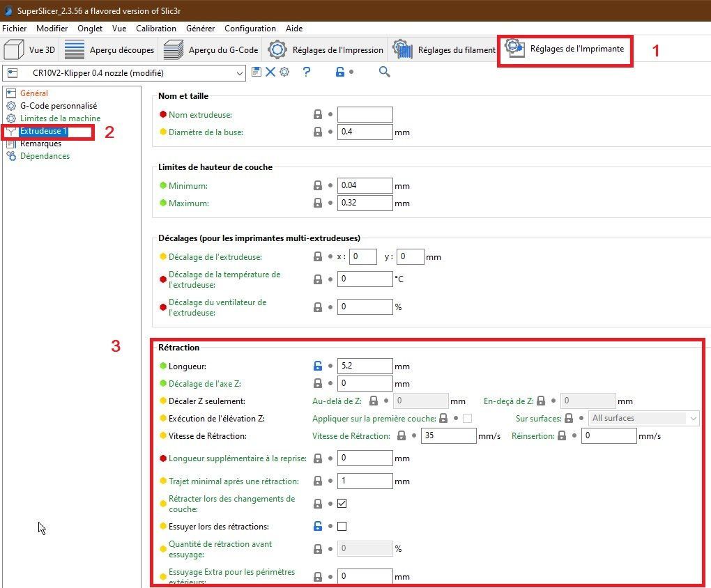
Task: Expand the All surfaces dropdown
Action: [644, 419]
